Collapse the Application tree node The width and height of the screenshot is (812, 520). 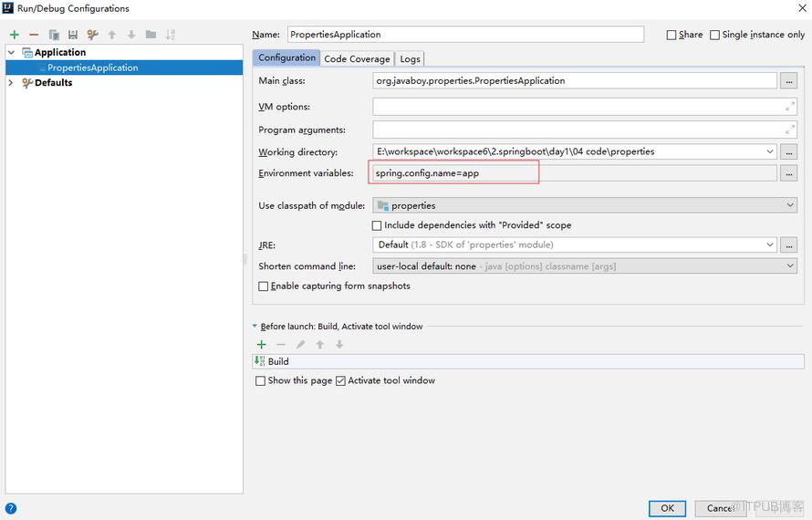pos(11,52)
